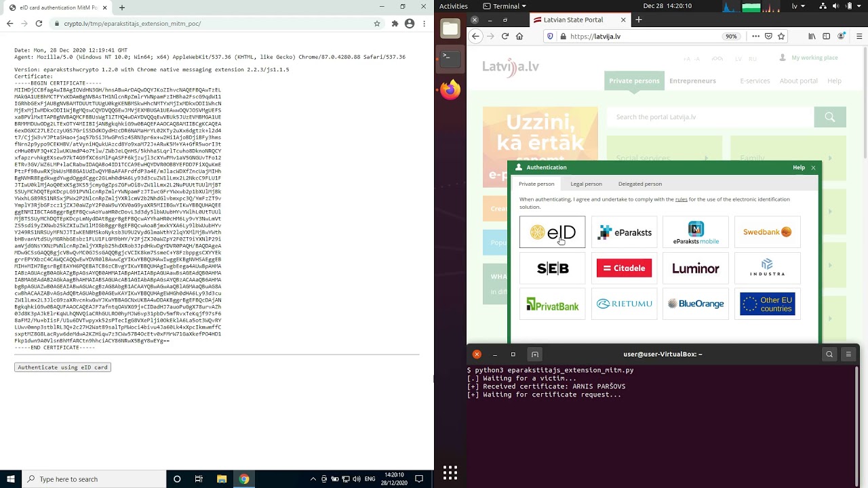Viewport: 868px width, 488px height.
Task: Open Cortana circle on Windows taskbar
Action: tap(177, 479)
